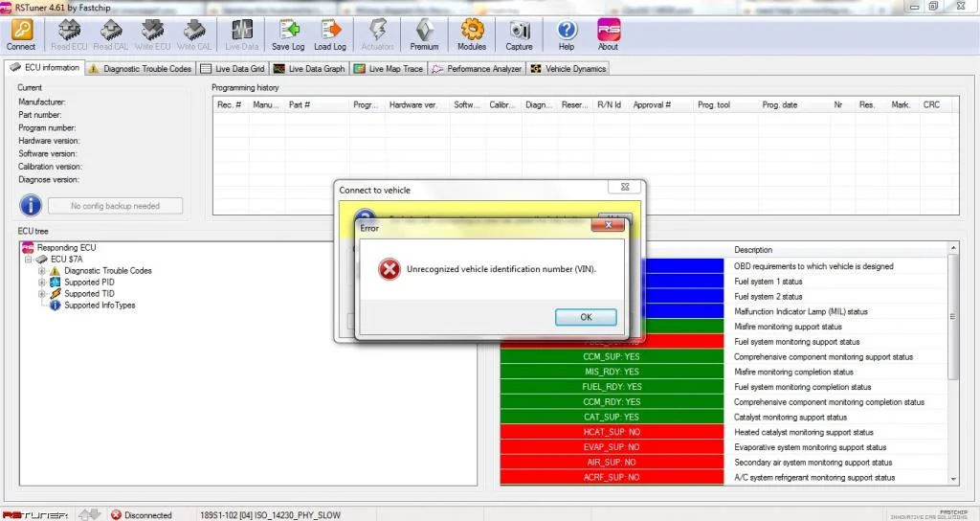Image resolution: width=980 pixels, height=521 pixels.
Task: Collapse the ECU $7A tree node
Action: (x=28, y=259)
